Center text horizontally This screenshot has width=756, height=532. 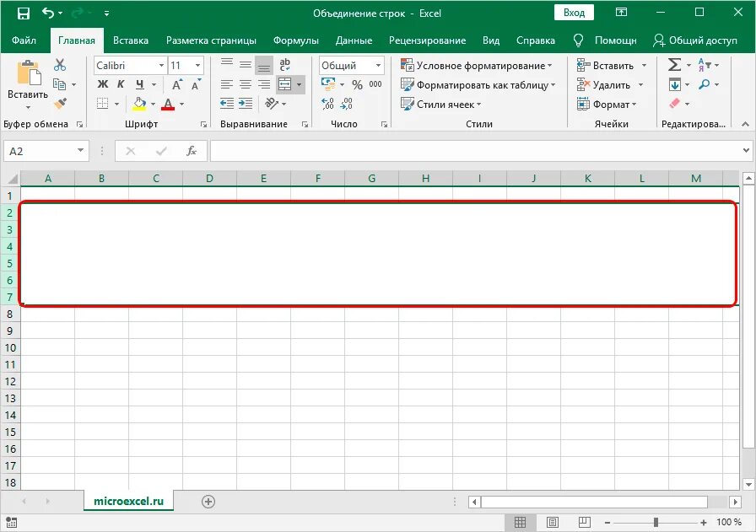click(x=246, y=85)
